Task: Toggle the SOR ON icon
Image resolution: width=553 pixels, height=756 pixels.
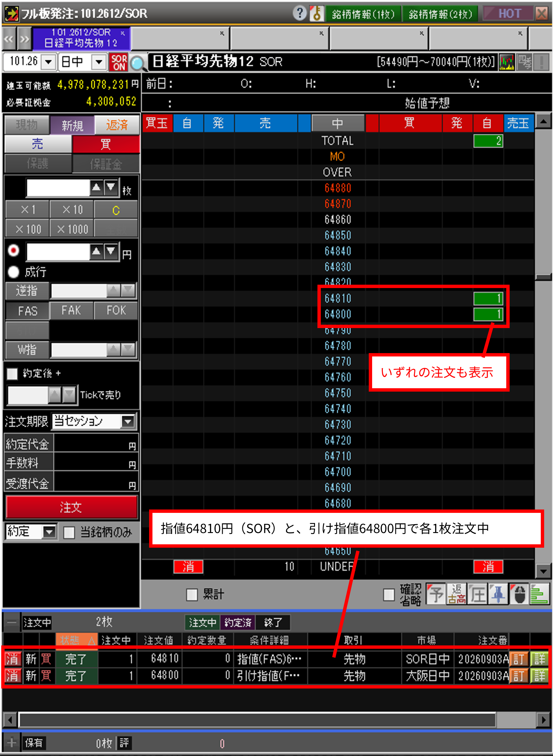Action: (x=119, y=62)
